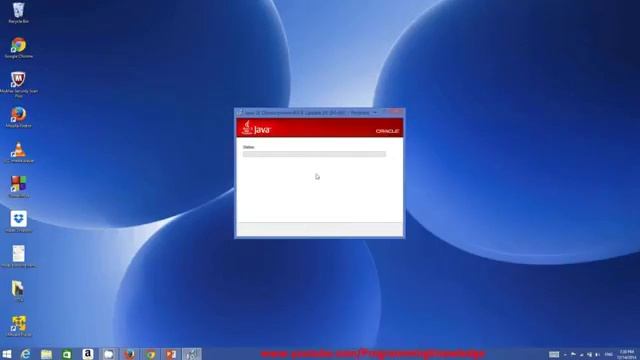Open the Recycle Bin desktop icon
Viewport: 640px width, 360px height.
(x=18, y=12)
